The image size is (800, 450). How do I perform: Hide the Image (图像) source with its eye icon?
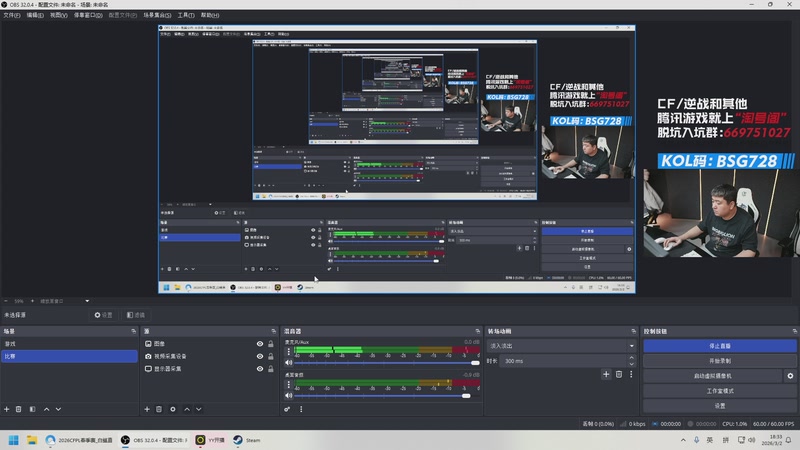260,344
